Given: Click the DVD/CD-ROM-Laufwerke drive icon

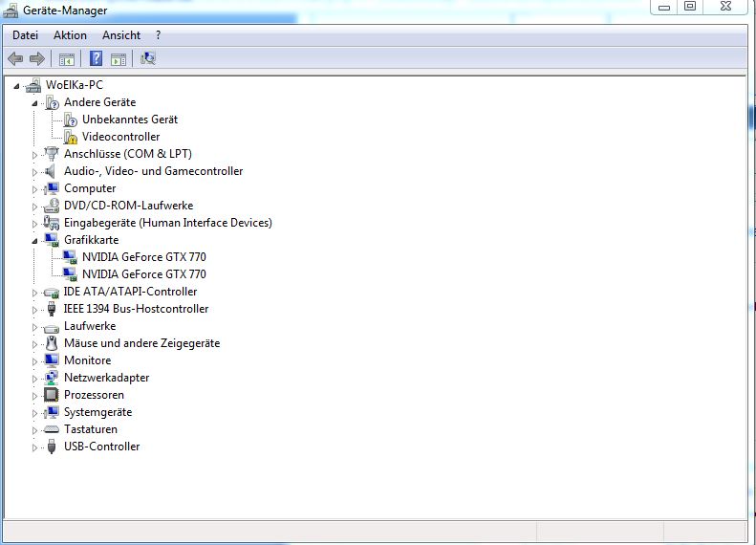Looking at the screenshot, I should [51, 206].
